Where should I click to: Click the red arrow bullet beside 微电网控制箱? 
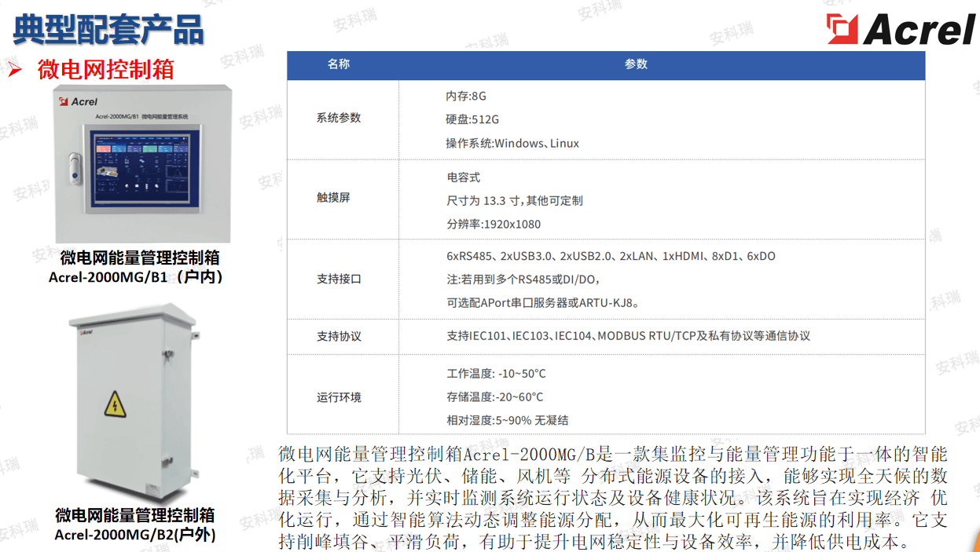point(15,69)
